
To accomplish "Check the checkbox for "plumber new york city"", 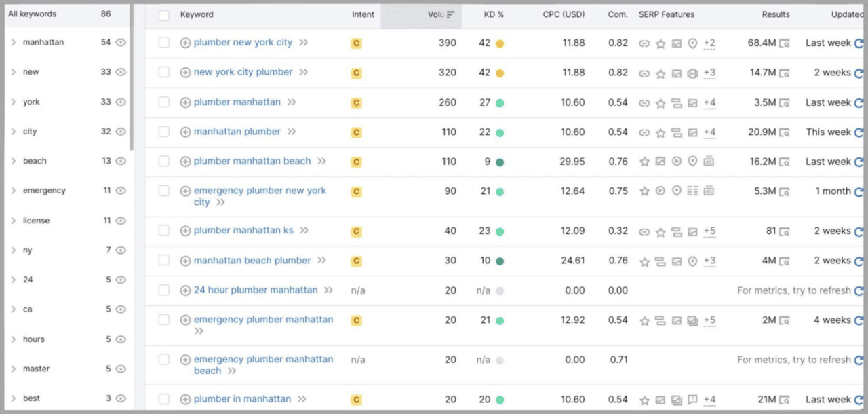I will (163, 43).
